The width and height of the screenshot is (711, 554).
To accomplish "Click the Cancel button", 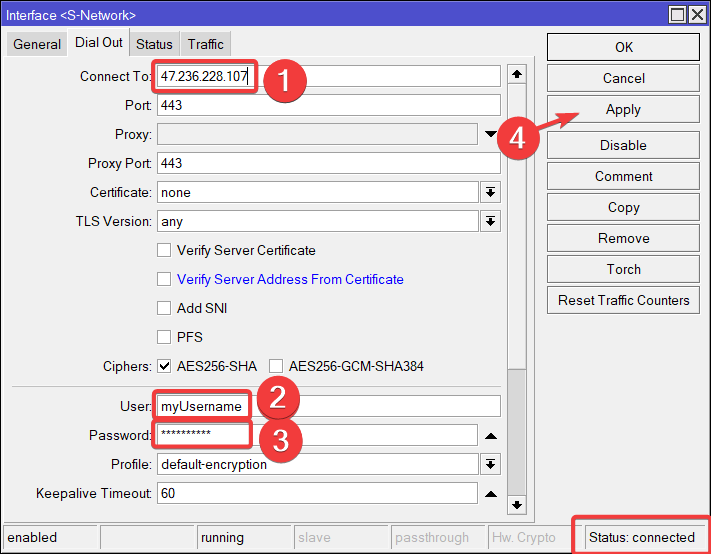I will tap(623, 78).
